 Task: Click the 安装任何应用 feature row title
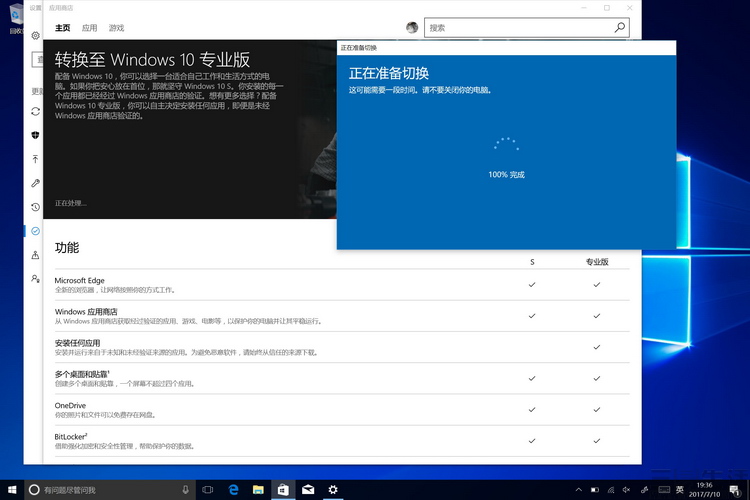click(x=77, y=343)
